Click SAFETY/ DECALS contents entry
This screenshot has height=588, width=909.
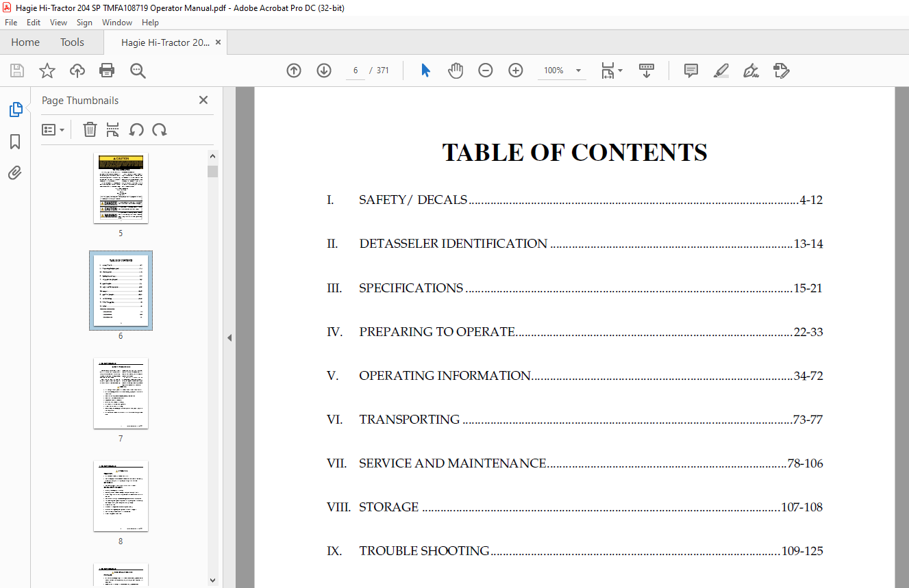click(574, 200)
